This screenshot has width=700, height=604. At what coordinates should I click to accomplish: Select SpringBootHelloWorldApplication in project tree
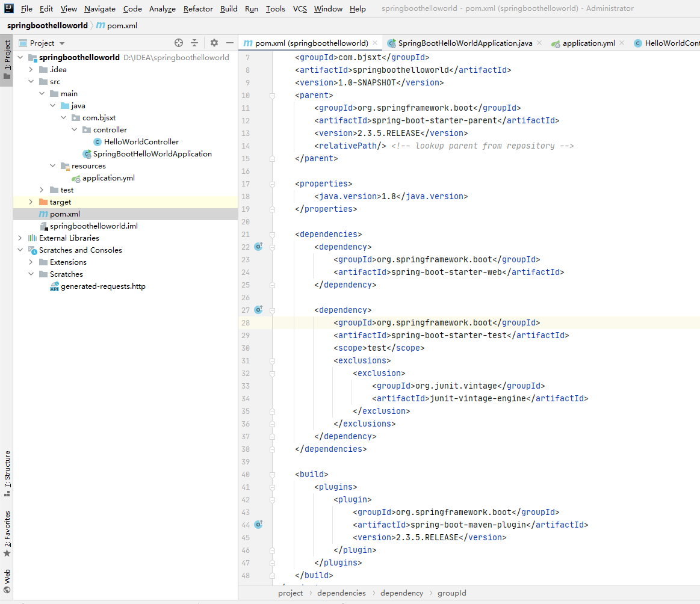152,154
